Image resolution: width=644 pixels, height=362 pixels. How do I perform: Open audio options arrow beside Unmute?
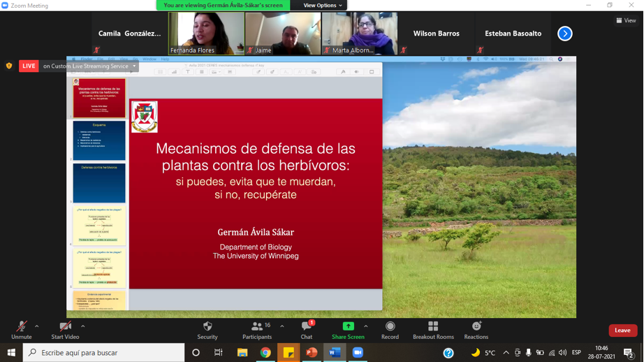(x=36, y=326)
